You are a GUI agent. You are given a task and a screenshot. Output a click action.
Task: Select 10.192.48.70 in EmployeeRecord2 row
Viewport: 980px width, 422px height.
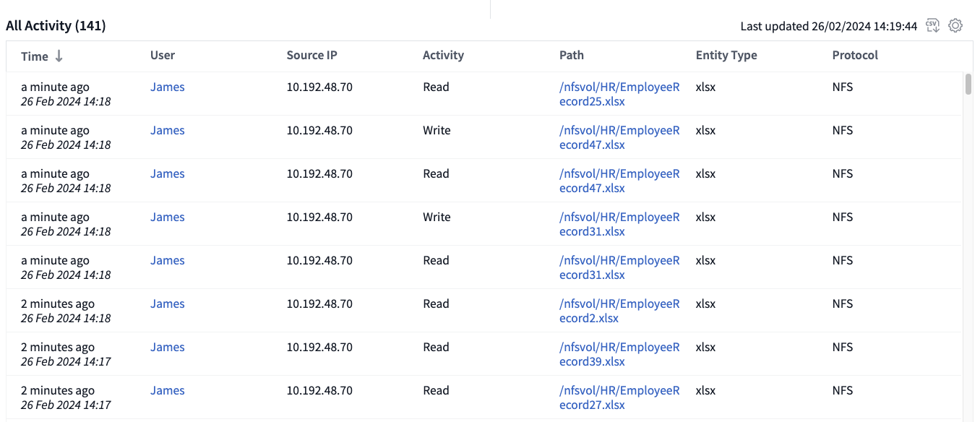319,303
